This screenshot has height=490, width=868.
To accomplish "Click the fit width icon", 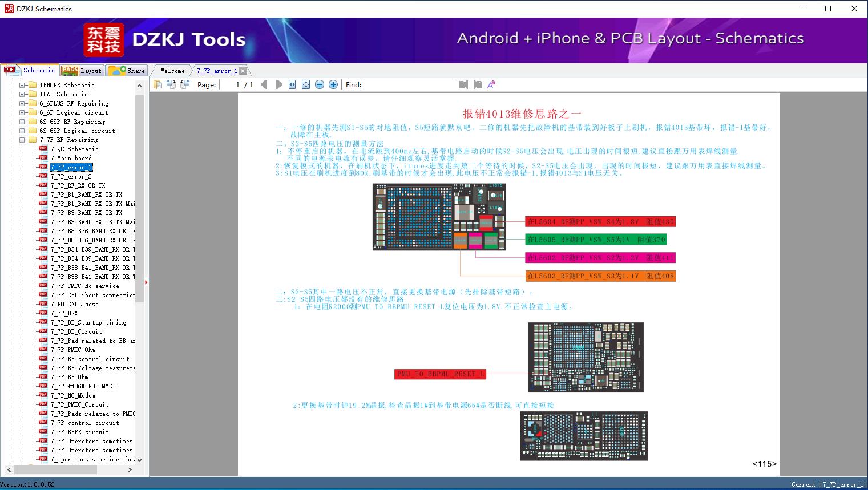I will [x=292, y=84].
